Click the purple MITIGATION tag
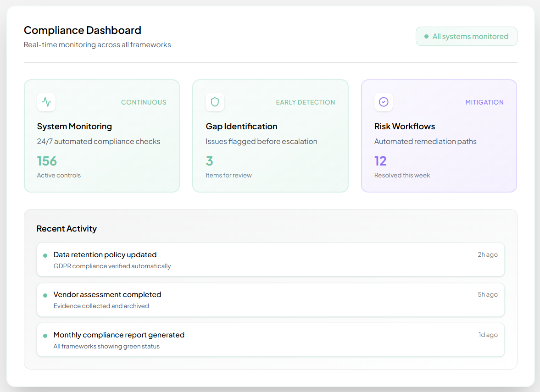The width and height of the screenshot is (540, 392). coord(484,102)
